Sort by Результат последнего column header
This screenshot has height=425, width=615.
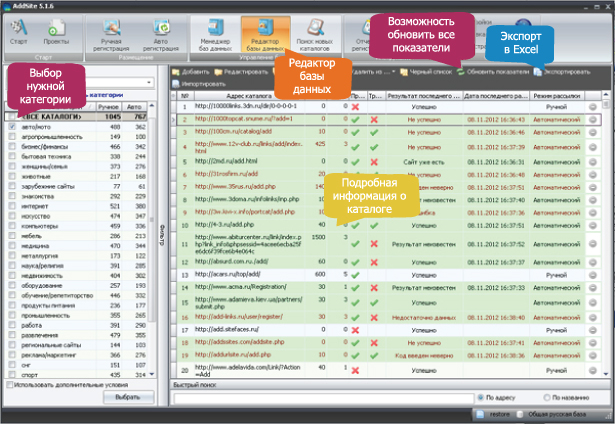(x=424, y=96)
